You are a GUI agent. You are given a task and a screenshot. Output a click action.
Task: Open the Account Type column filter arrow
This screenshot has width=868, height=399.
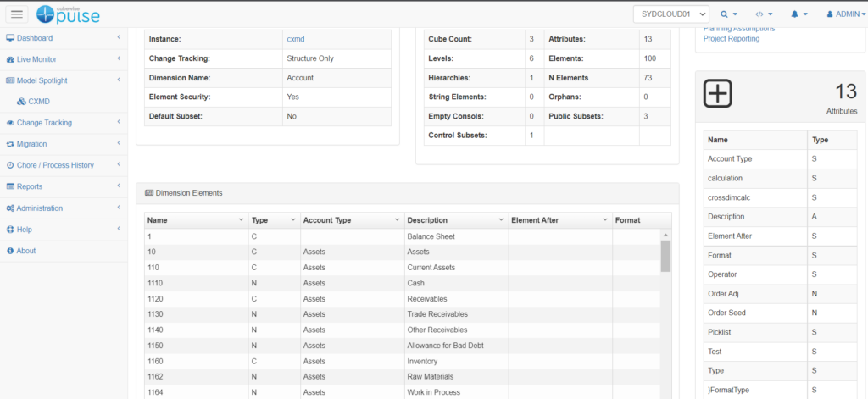pos(397,220)
